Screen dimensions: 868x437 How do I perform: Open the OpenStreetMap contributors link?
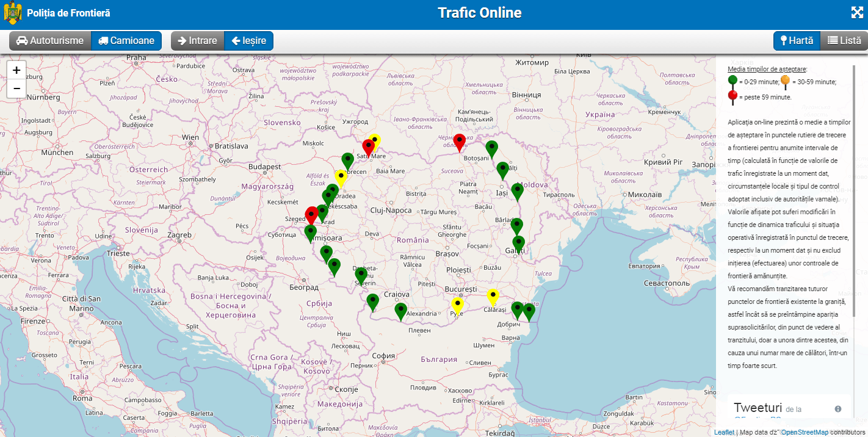[x=805, y=432]
